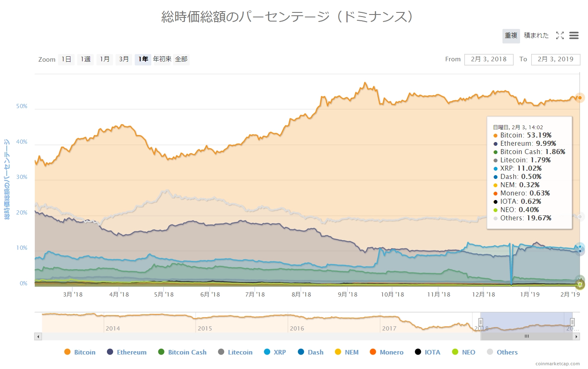Switch to the 積まれた stacked mode
The width and height of the screenshot is (588, 369).
click(536, 36)
